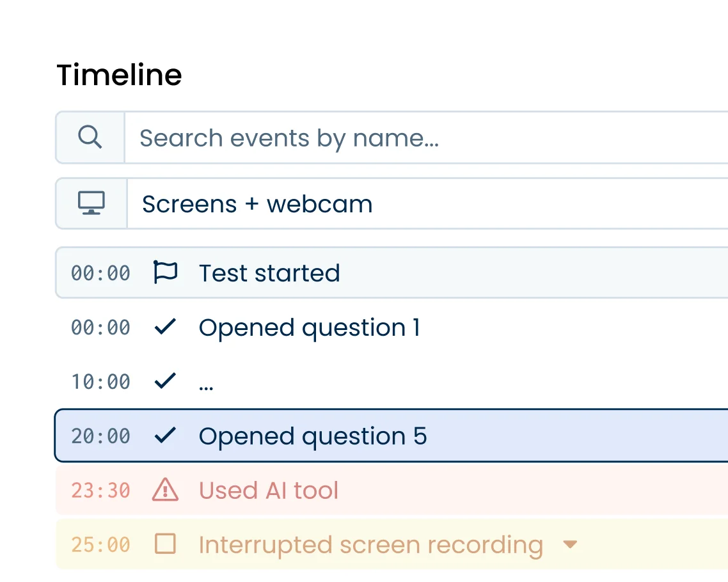Click the flag icon on Test started
The height and width of the screenshot is (582, 728).
(165, 272)
